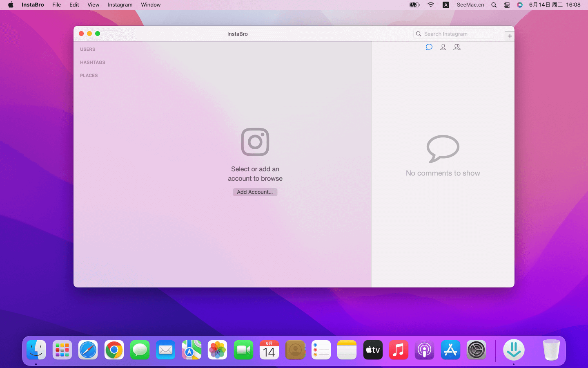Switch to the two-people tab icon
Screen dimensions: 588x368
click(x=457, y=47)
